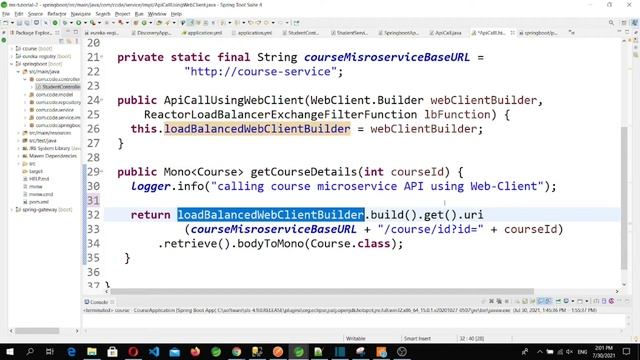Screen dimensions: 640x360
Task: Open the Run menu
Action: coord(139,14)
